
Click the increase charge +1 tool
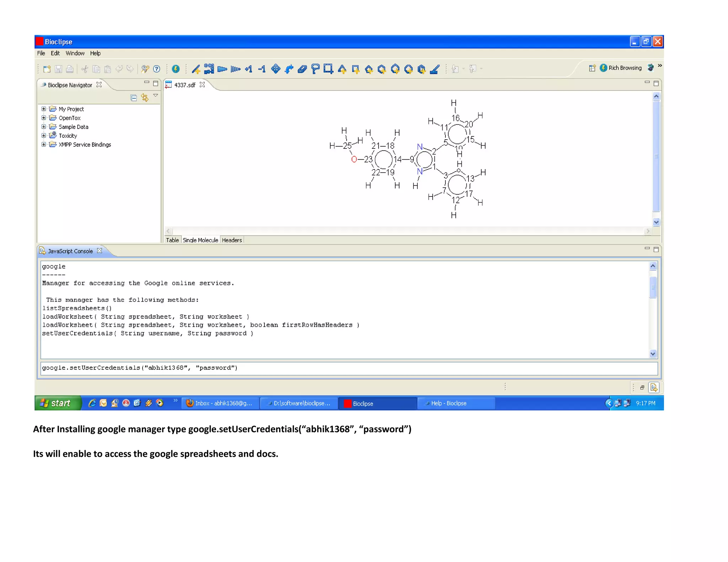pyautogui.click(x=248, y=69)
